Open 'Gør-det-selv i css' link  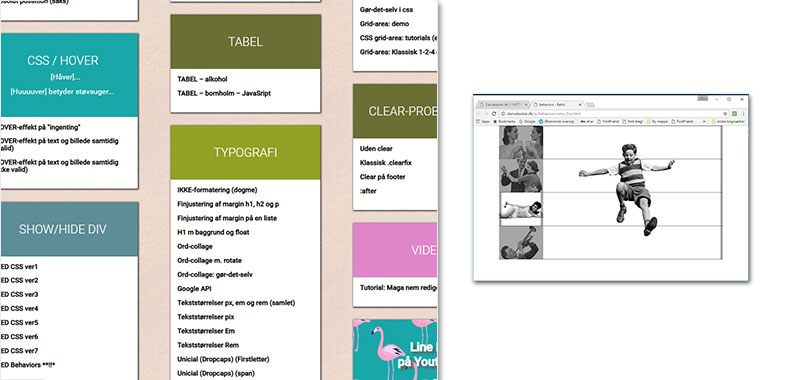pos(386,9)
